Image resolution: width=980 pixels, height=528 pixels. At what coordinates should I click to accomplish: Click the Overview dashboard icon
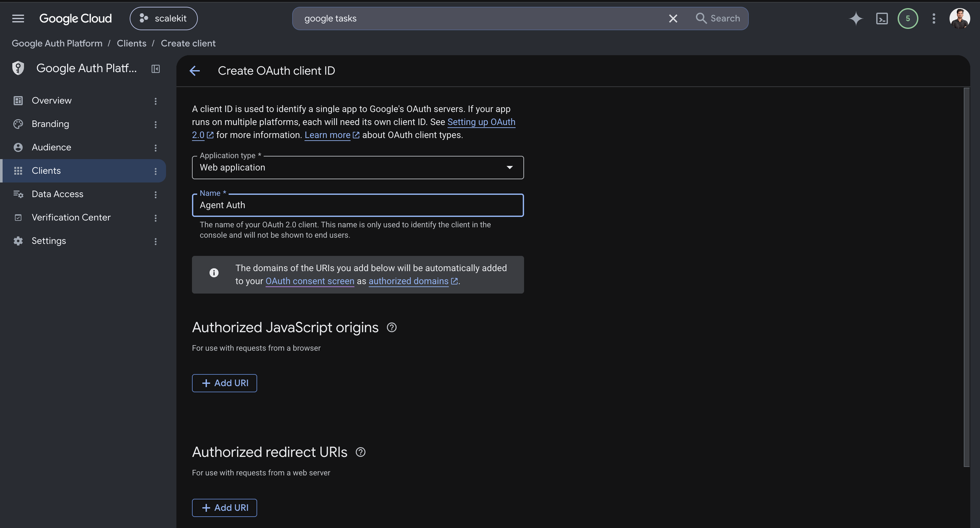point(18,101)
